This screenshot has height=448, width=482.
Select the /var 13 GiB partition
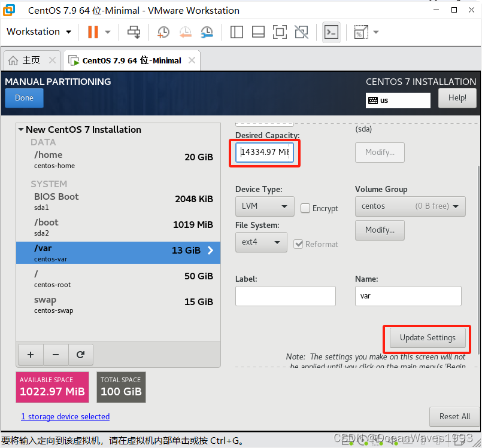119,252
